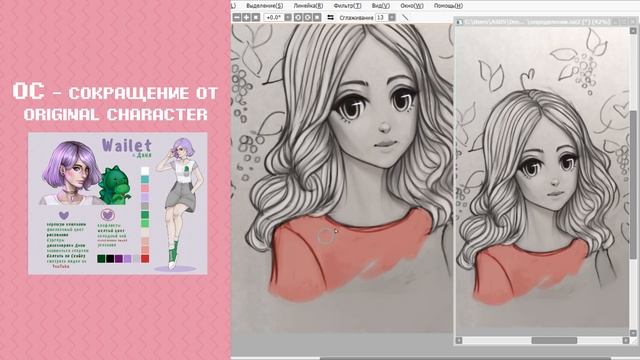Rotate the canvas clockwise
The width and height of the screenshot is (640, 360).
pyautogui.click(x=307, y=18)
